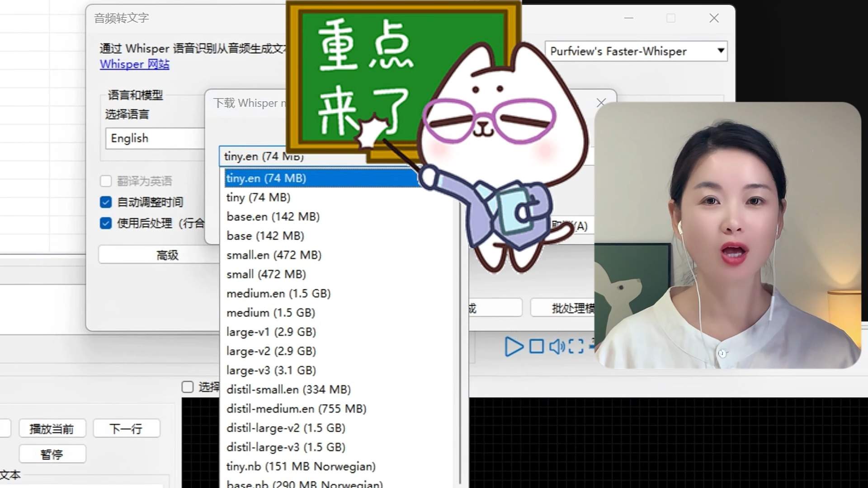Close the audio-to-text window
Screen dimensions: 868x488
click(714, 18)
